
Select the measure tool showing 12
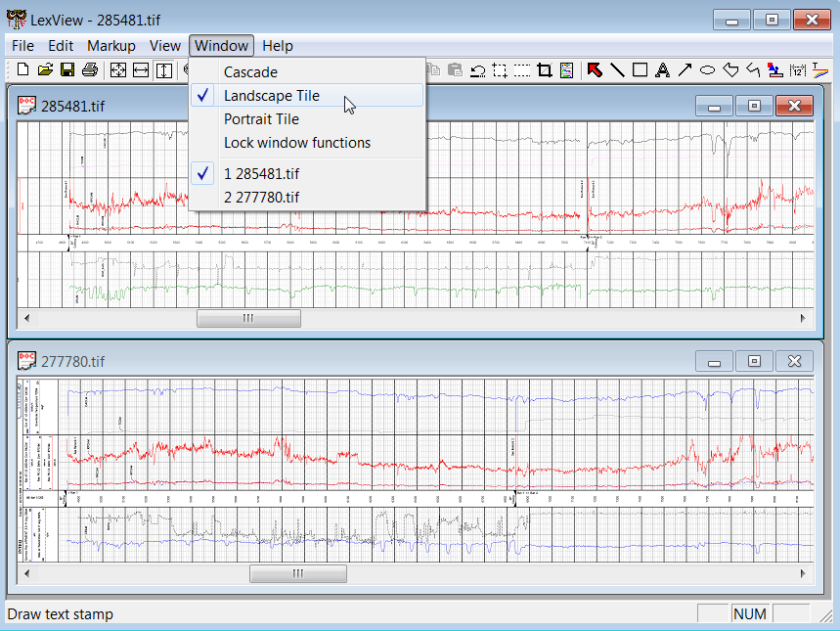coord(798,70)
